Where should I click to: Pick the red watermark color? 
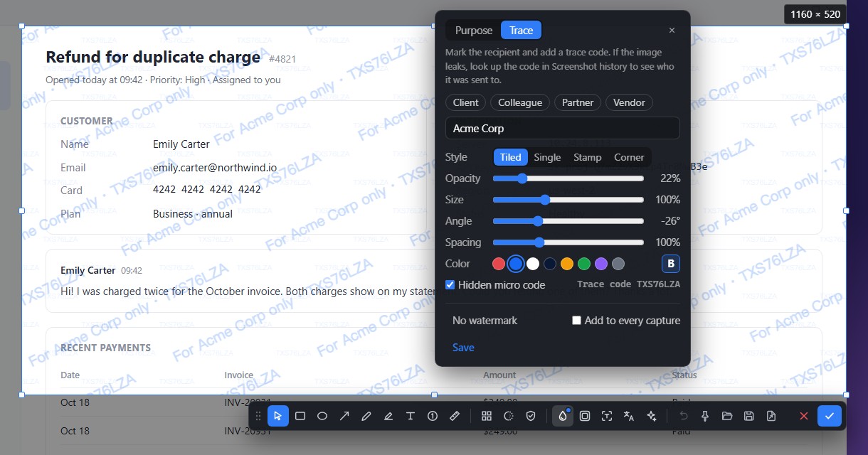tap(499, 264)
